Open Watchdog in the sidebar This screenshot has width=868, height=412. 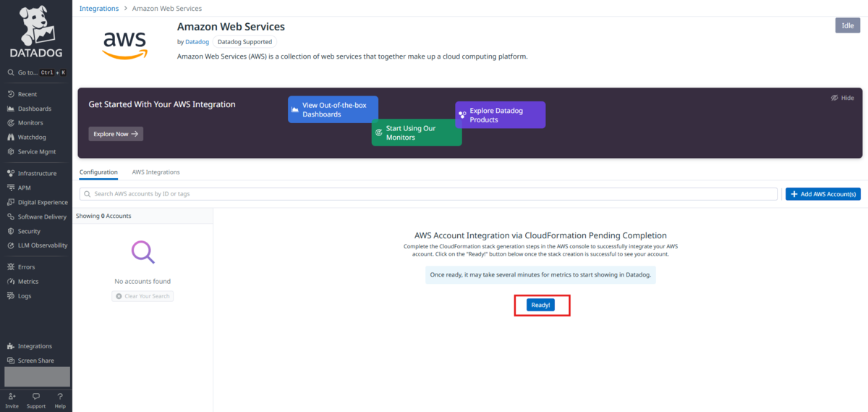pos(32,138)
